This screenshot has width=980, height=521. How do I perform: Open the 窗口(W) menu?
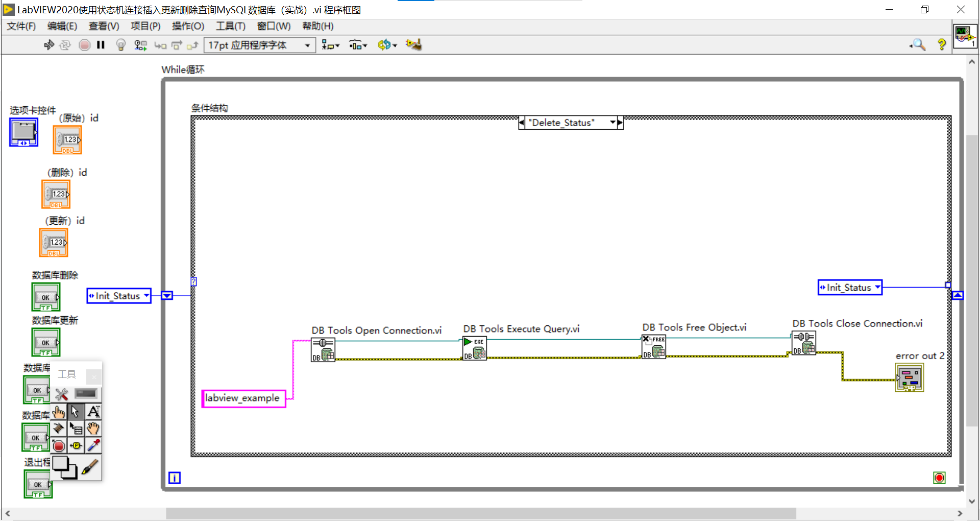(274, 26)
